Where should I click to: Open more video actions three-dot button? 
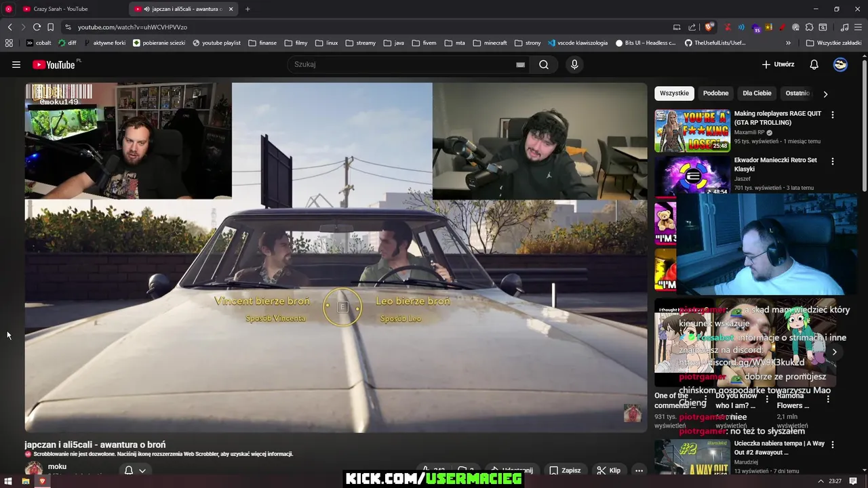coord(639,470)
